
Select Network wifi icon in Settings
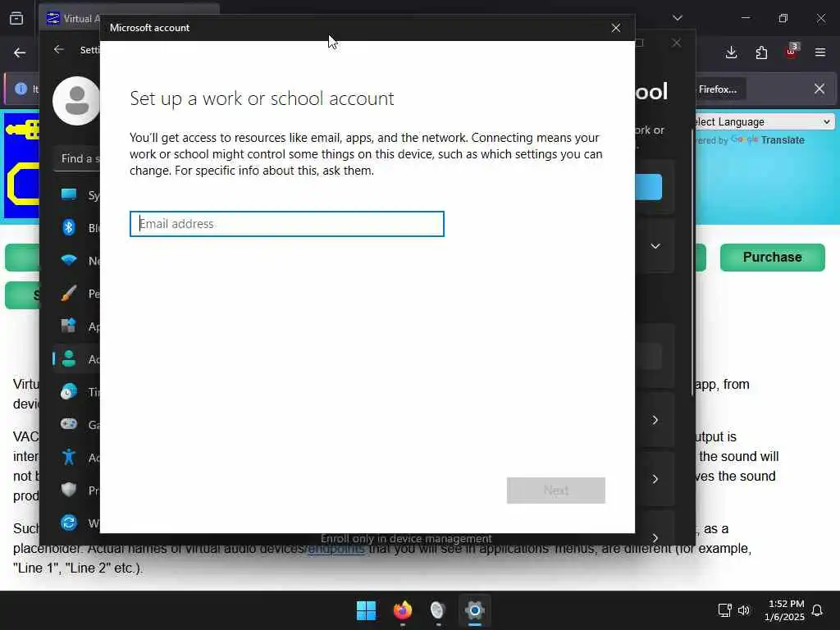[69, 260]
